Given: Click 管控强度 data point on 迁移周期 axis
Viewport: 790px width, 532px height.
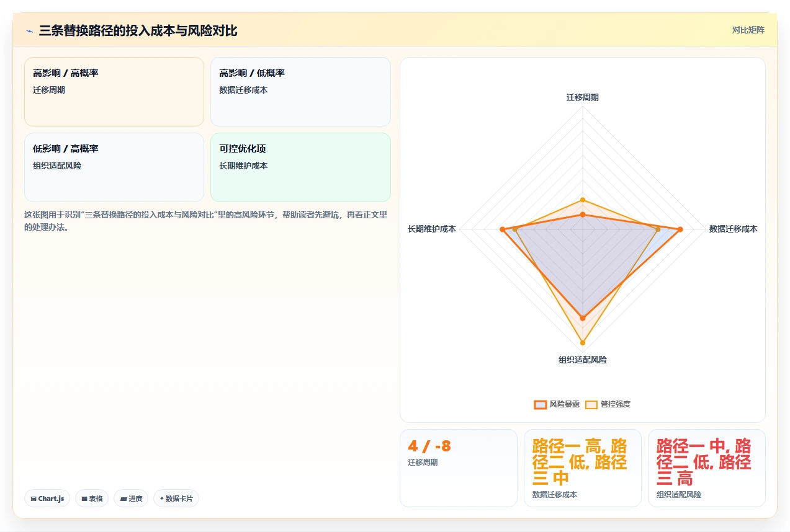Looking at the screenshot, I should click(583, 200).
